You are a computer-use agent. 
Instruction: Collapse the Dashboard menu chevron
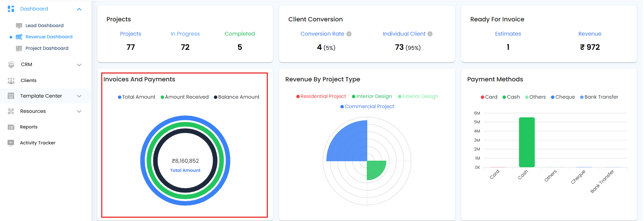click(x=79, y=9)
